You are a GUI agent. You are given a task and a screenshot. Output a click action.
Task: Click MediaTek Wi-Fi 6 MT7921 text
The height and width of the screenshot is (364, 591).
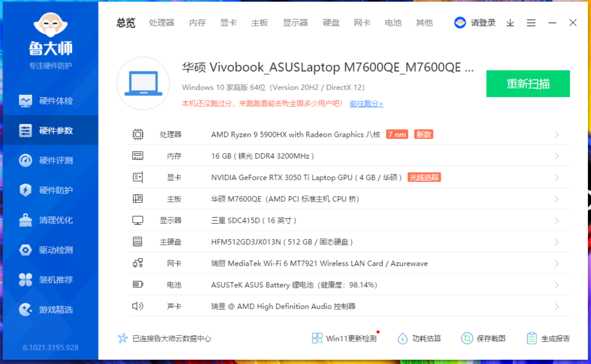tap(319, 263)
